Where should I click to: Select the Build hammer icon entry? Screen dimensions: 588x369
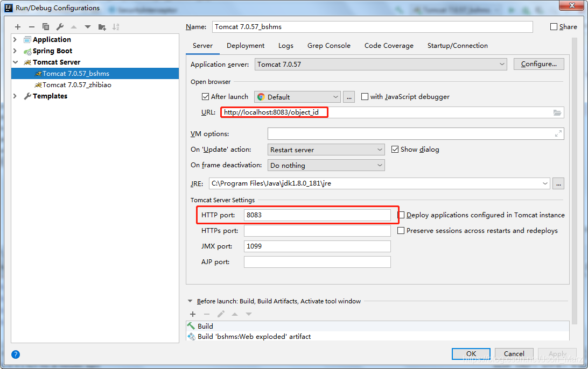(191, 326)
